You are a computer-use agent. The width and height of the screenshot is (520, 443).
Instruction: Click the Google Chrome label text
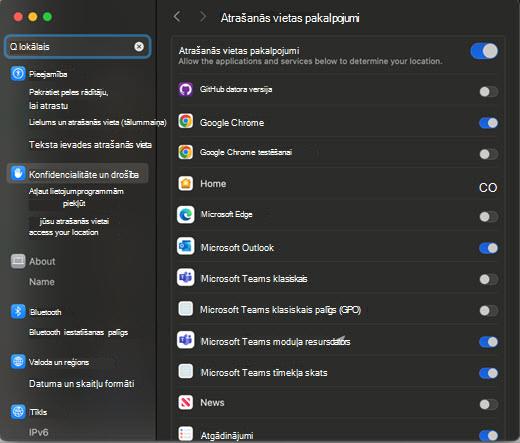pyautogui.click(x=232, y=123)
